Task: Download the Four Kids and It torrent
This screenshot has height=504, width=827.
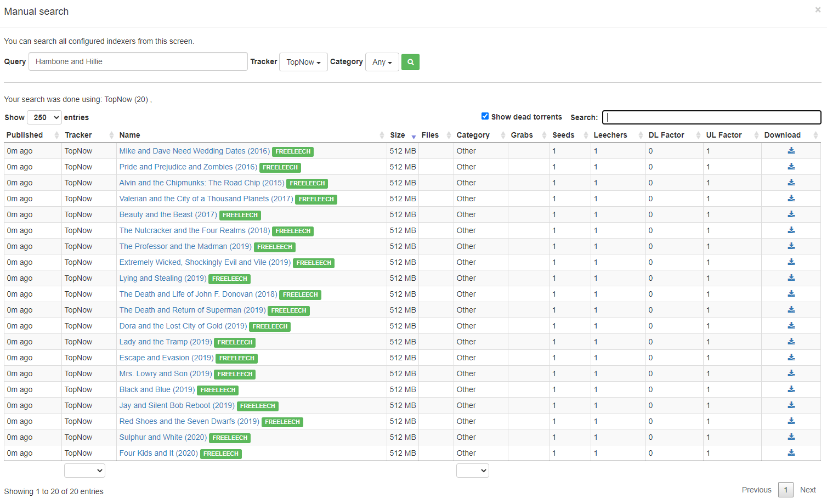Action: click(x=791, y=452)
